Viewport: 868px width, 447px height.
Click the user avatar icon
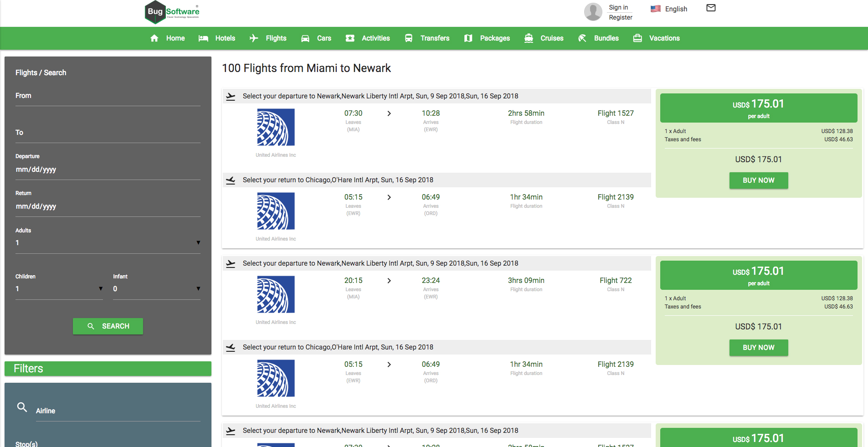pos(593,12)
